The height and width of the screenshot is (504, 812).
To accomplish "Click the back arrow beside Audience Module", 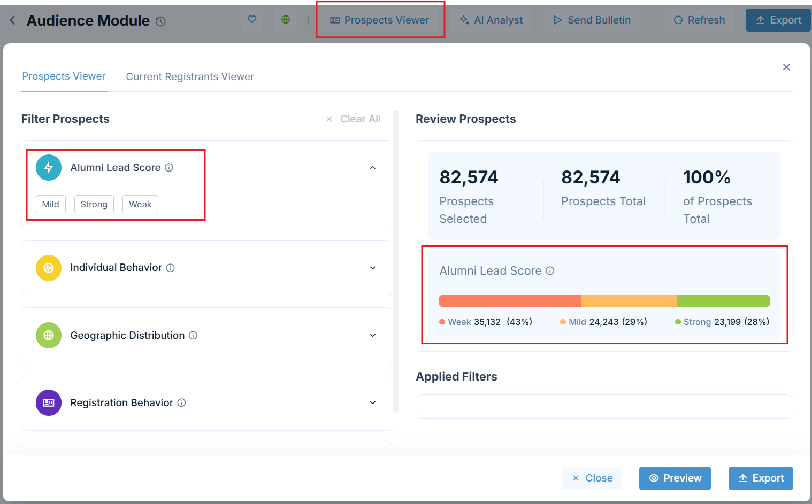I will tap(13, 21).
